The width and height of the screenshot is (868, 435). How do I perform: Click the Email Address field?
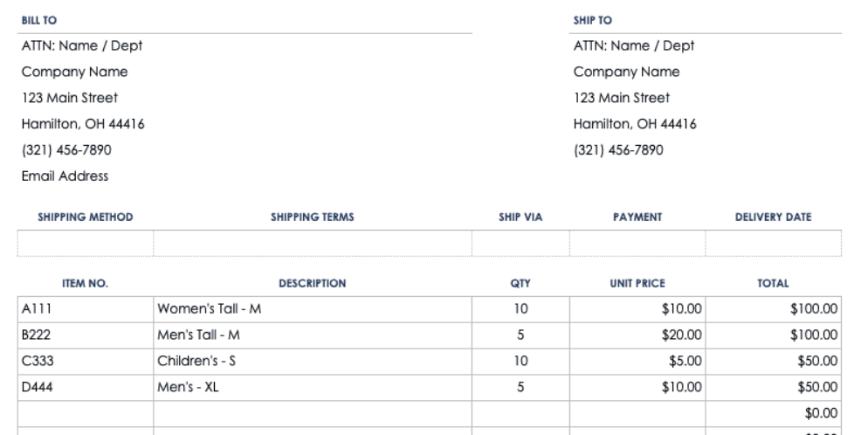65,176
